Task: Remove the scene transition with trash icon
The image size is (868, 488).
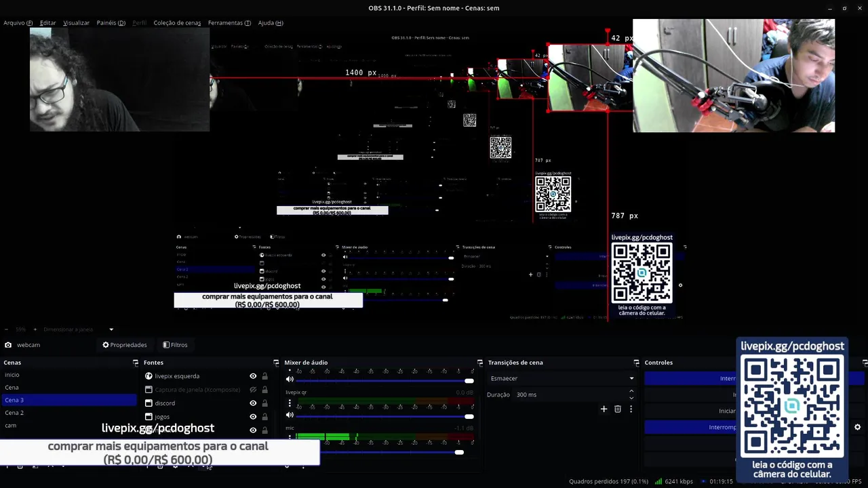Action: (x=617, y=409)
